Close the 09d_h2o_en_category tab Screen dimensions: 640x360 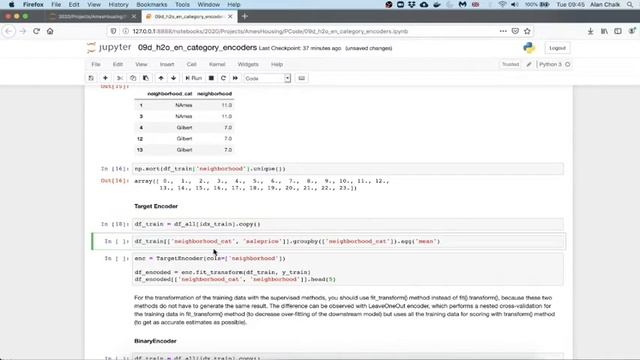[230, 16]
